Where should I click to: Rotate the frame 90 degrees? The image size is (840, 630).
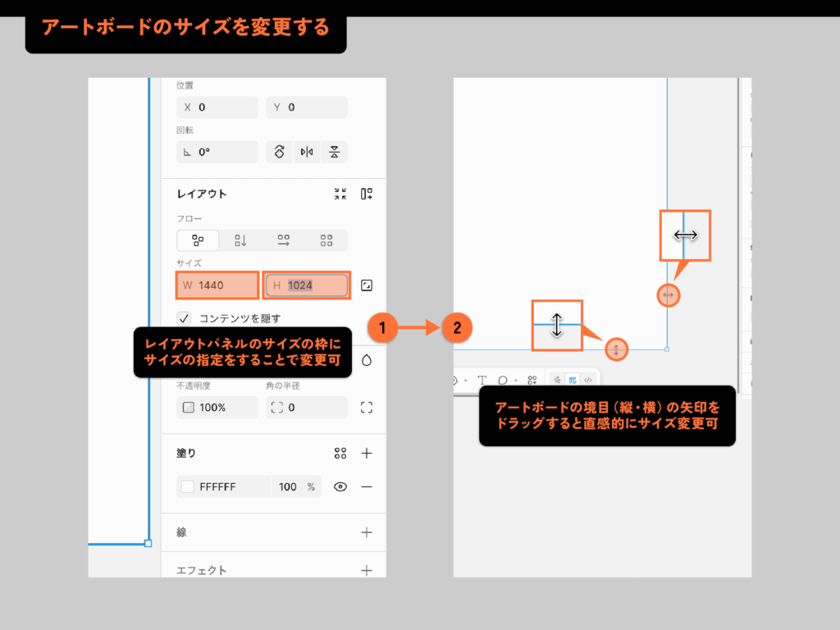[278, 151]
